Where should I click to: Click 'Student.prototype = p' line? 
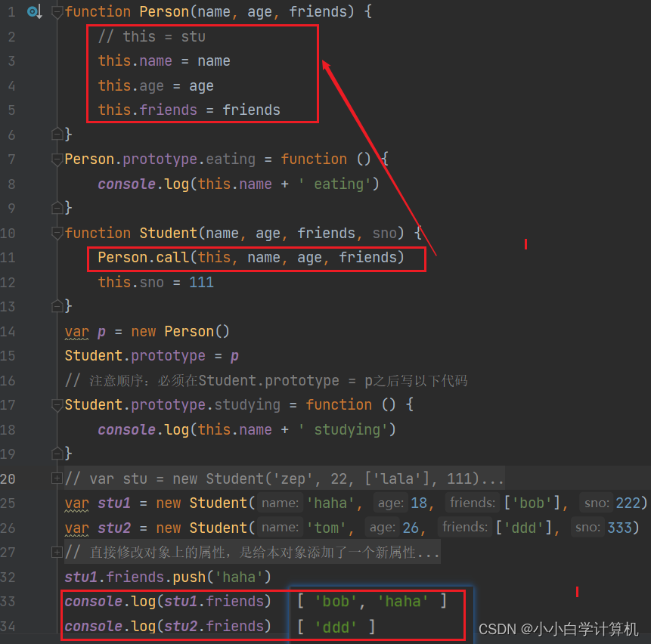151,356
